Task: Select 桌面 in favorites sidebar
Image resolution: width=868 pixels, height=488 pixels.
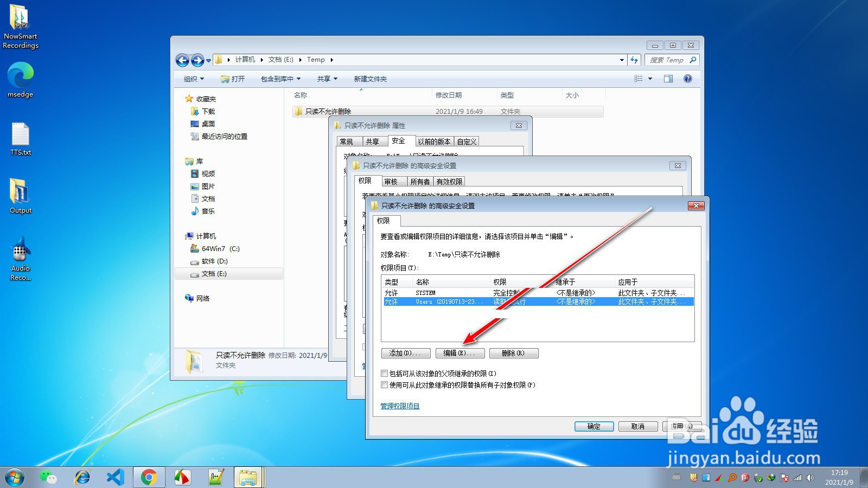Action: coord(208,124)
